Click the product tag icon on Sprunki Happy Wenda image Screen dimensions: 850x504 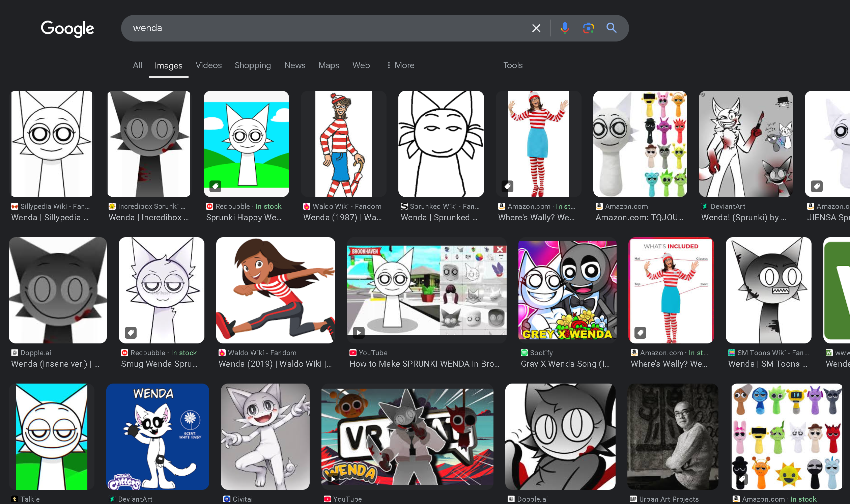[215, 186]
